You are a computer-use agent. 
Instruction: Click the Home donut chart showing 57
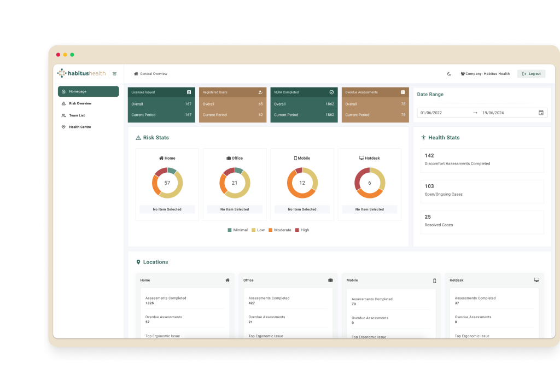point(167,183)
